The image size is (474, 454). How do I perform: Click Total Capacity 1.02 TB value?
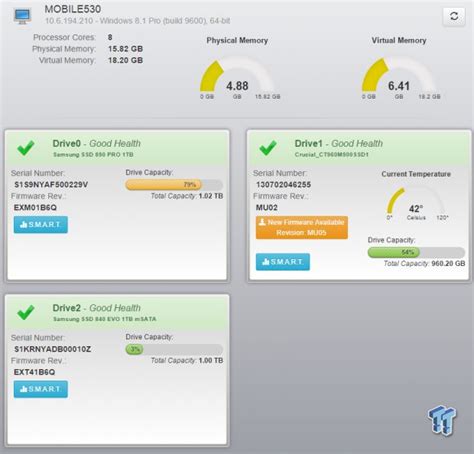(x=211, y=196)
